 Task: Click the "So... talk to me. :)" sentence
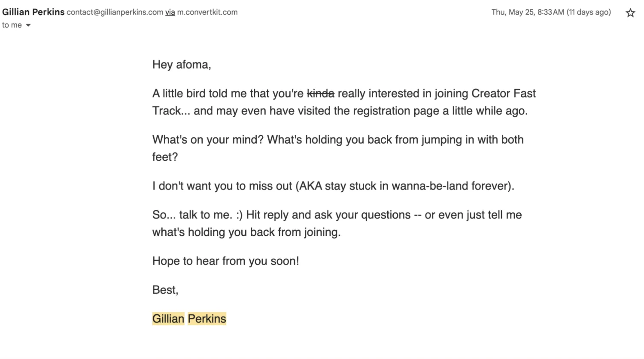pyautogui.click(x=197, y=215)
